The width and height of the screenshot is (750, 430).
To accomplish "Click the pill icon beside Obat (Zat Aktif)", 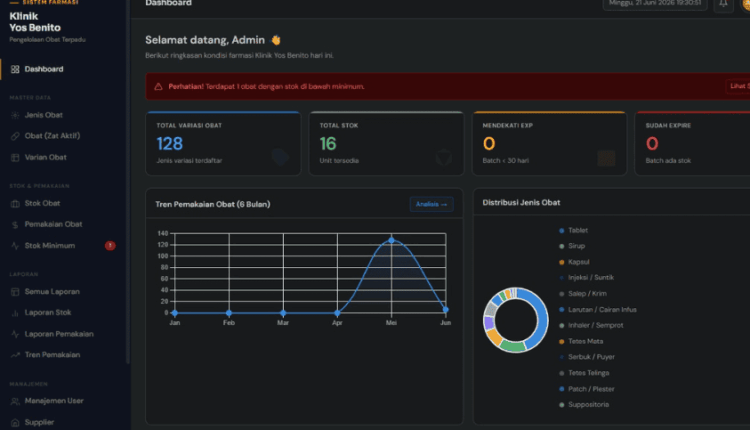I will [x=15, y=136].
